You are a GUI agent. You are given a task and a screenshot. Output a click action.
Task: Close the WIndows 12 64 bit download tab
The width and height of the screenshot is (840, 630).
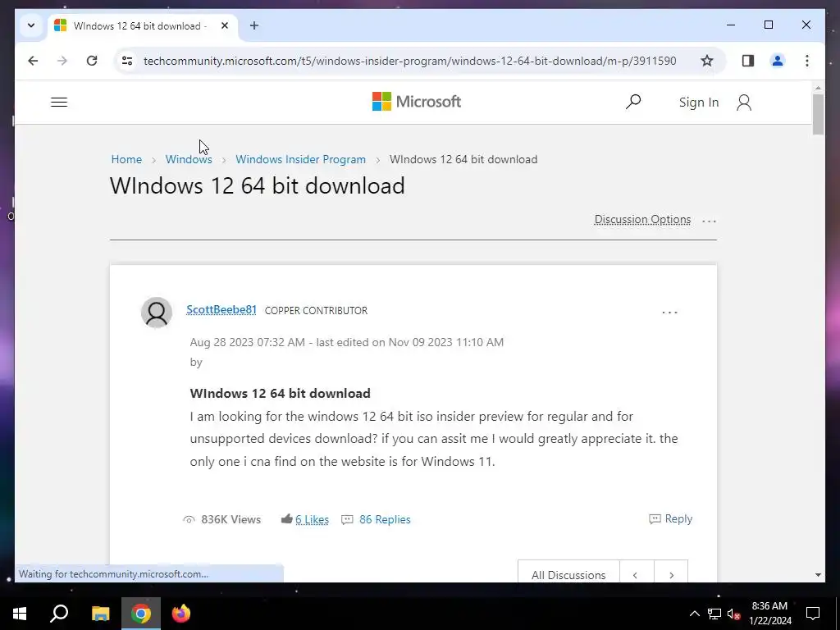click(225, 25)
